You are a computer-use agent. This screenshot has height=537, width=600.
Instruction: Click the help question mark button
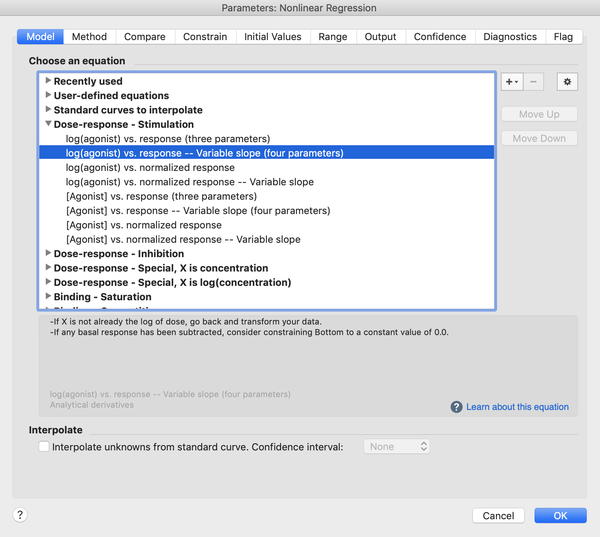(20, 515)
